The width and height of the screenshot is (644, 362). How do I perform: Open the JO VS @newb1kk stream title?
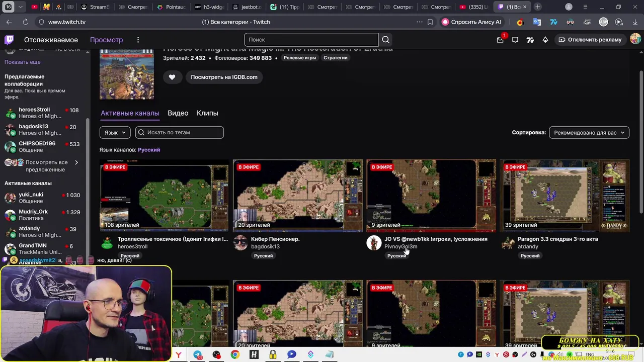click(436, 239)
